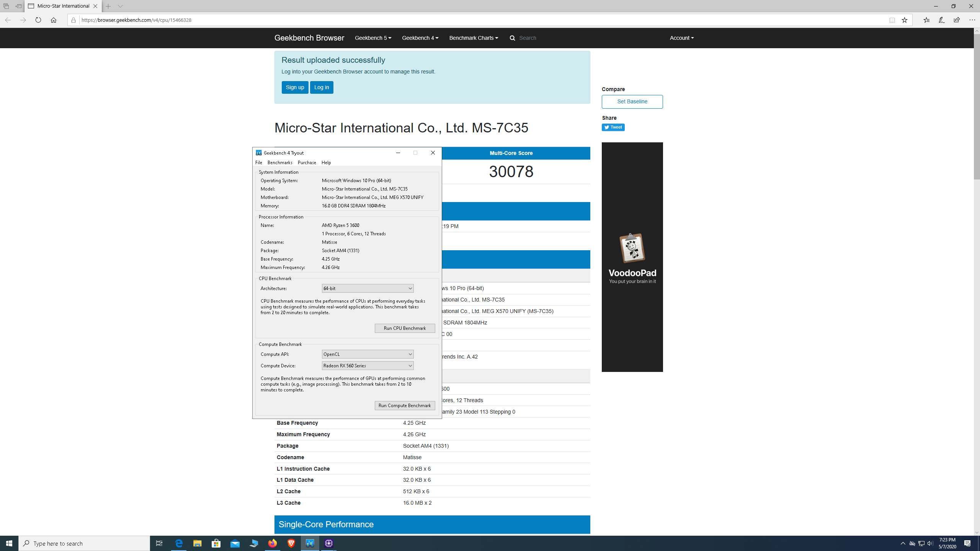Image resolution: width=980 pixels, height=551 pixels.
Task: Click the Geekbench 4 Tryout title bar icon
Action: [259, 153]
